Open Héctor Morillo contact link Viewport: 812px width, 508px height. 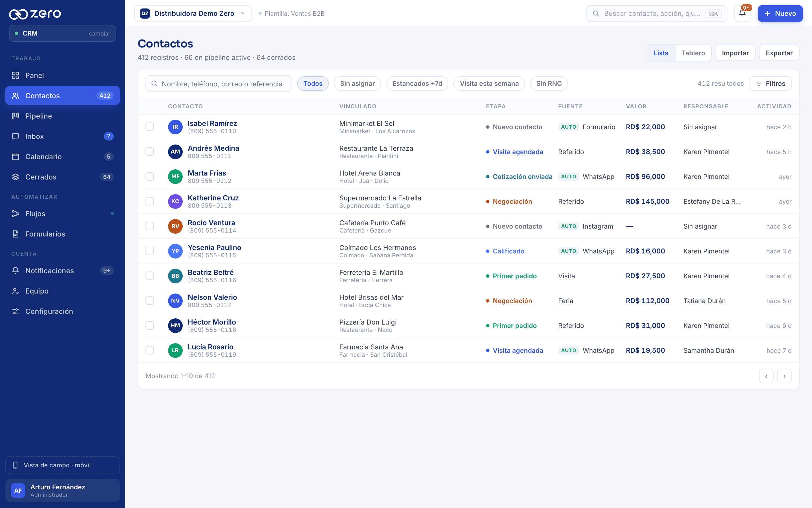click(212, 322)
